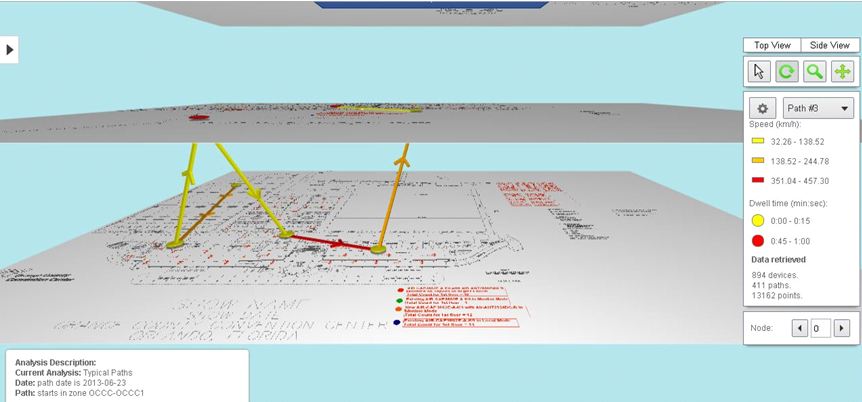Expand the left side panel arrow
Image resolution: width=862 pixels, height=402 pixels.
coord(9,50)
